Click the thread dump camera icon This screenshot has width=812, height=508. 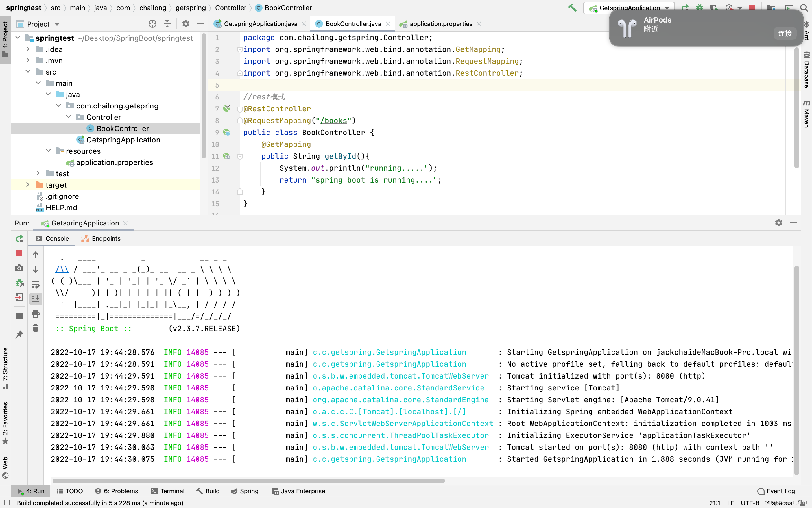point(19,268)
